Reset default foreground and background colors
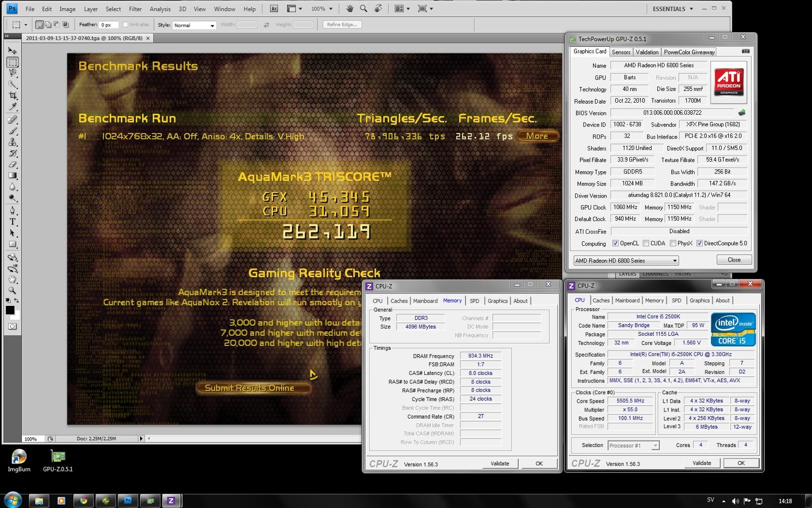This screenshot has height=508, width=812. click(9, 301)
